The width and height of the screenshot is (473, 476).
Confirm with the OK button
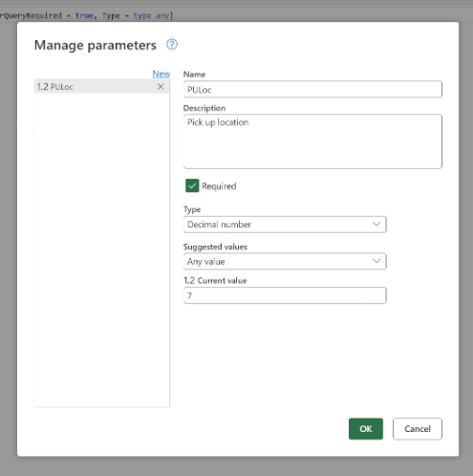pyautogui.click(x=366, y=429)
